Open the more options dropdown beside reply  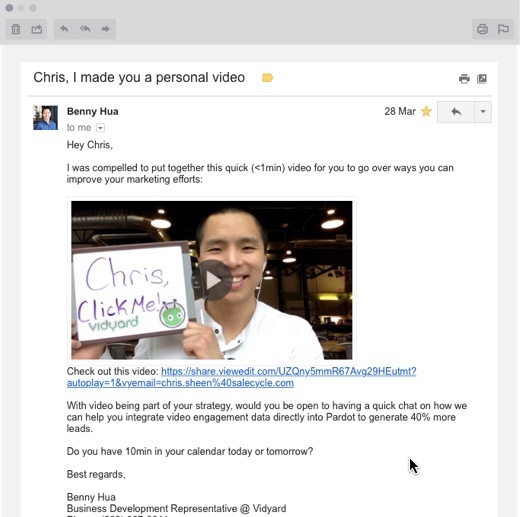click(x=483, y=112)
